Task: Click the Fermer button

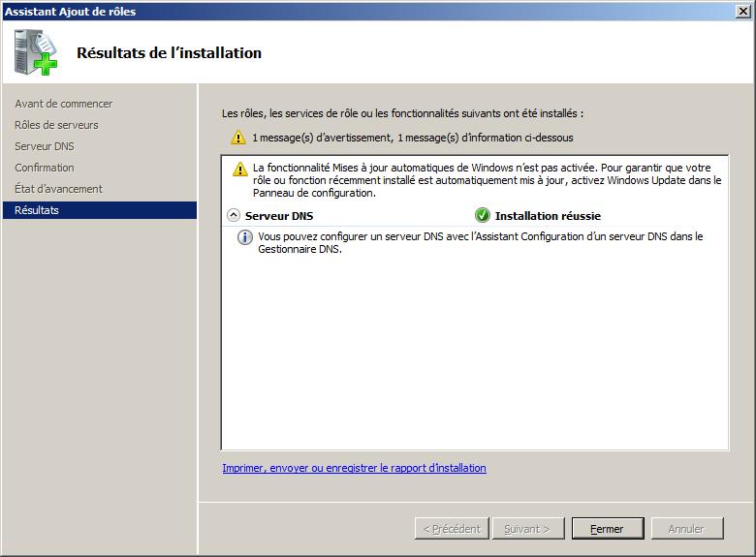Action: tap(608, 529)
